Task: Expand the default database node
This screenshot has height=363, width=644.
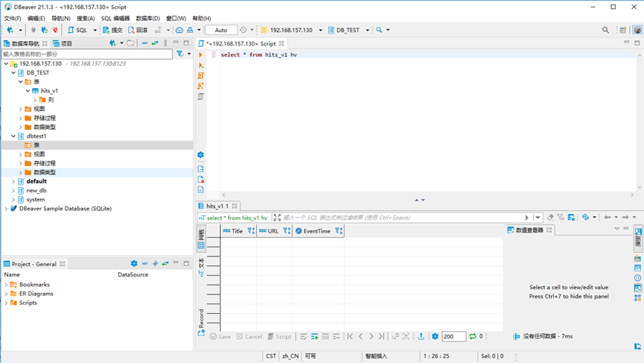Action: pyautogui.click(x=13, y=181)
